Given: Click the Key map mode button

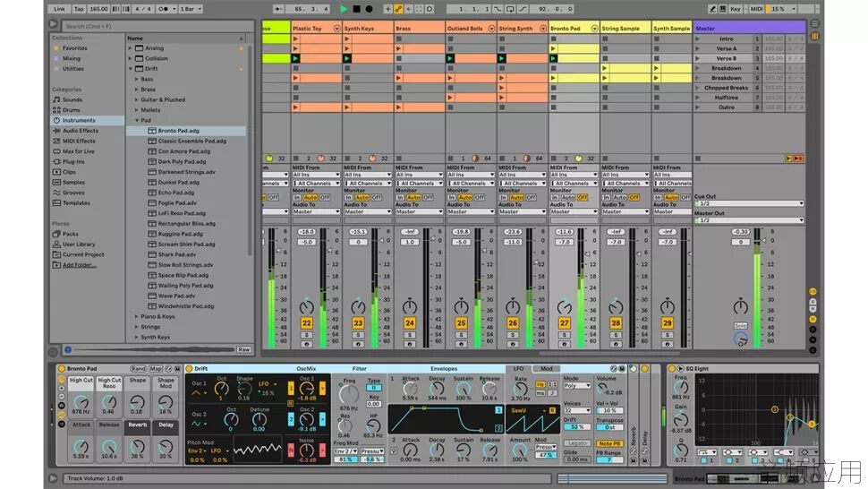Looking at the screenshot, I should 736,9.
